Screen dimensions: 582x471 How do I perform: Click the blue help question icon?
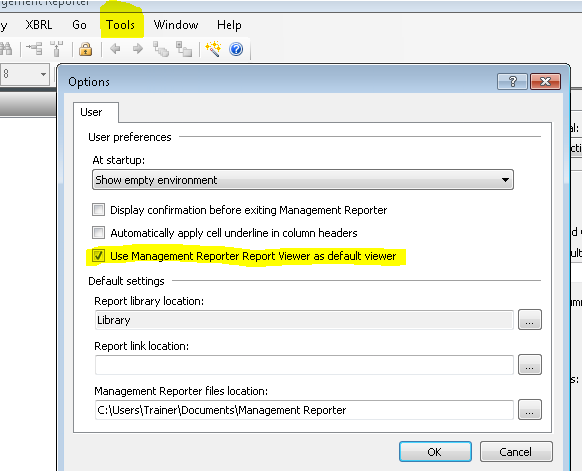[x=236, y=49]
